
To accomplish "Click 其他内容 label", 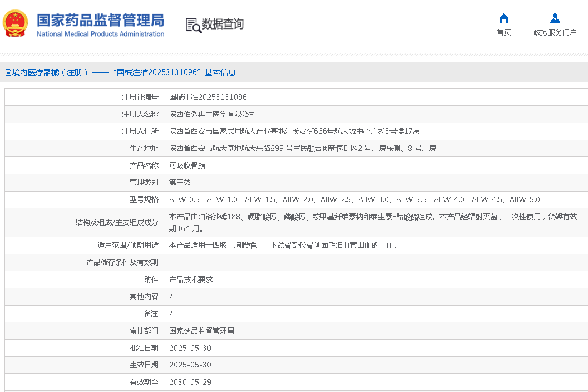I will [x=144, y=297].
